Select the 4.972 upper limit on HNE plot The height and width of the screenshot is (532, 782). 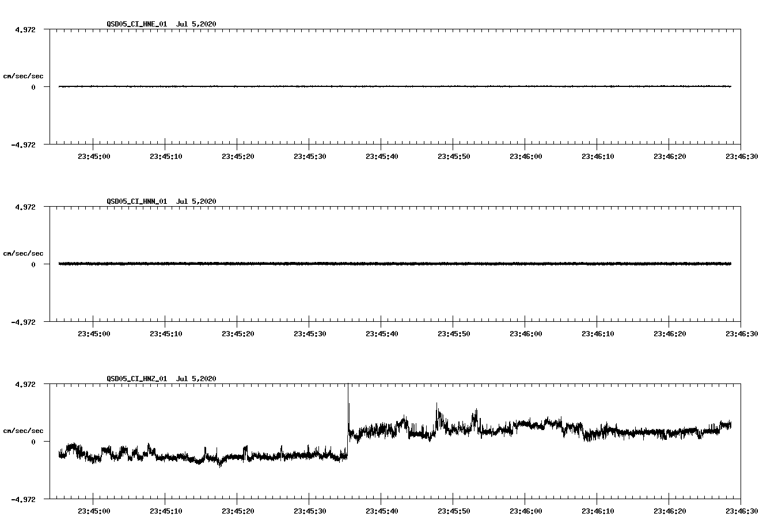pyautogui.click(x=25, y=29)
